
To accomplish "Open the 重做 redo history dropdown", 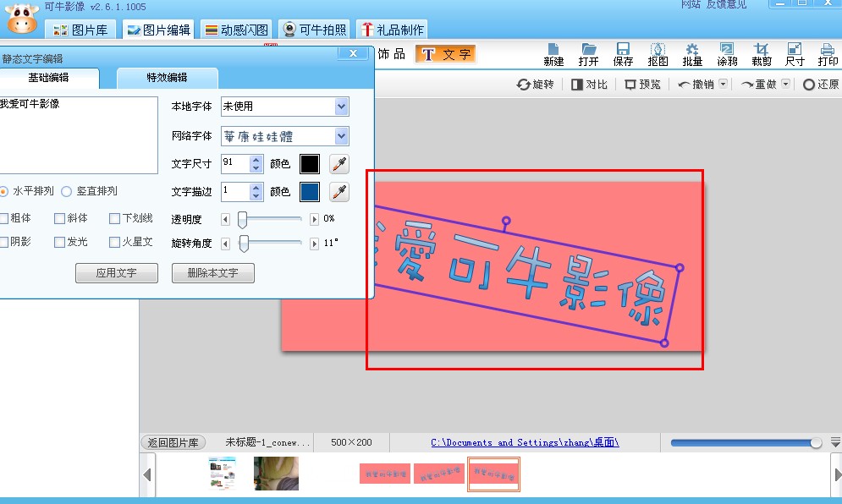I will [x=785, y=84].
